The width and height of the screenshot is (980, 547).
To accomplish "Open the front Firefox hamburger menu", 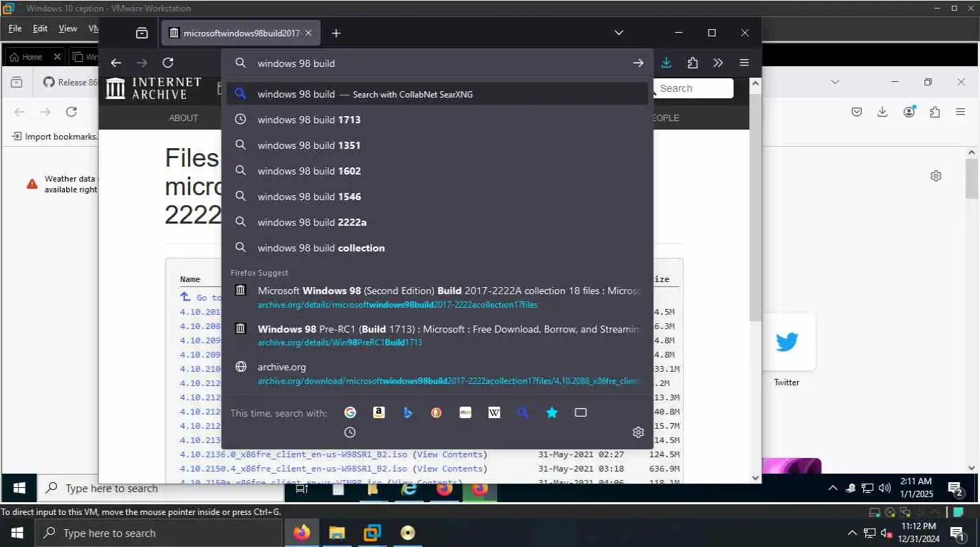I will click(744, 63).
